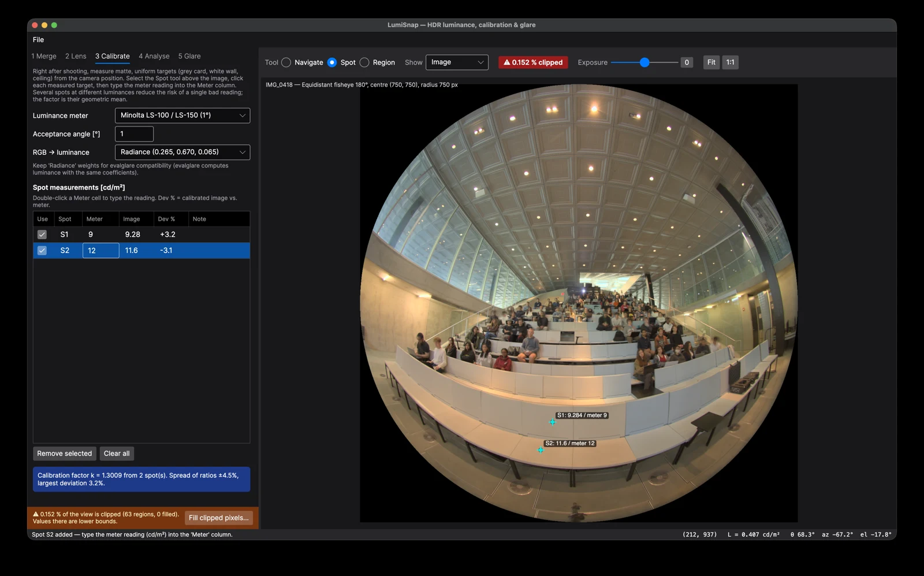Click the Dev % value -3.1

coord(166,251)
